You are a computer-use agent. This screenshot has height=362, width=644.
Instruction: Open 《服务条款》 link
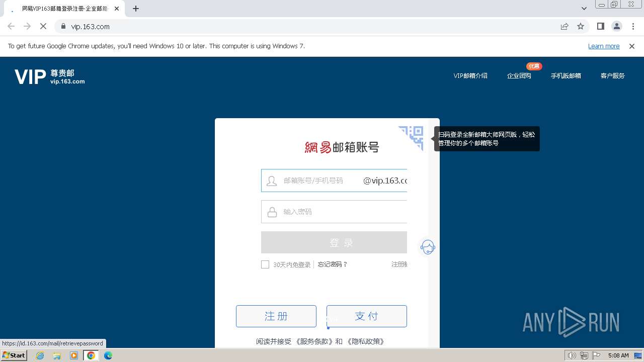[314, 341]
